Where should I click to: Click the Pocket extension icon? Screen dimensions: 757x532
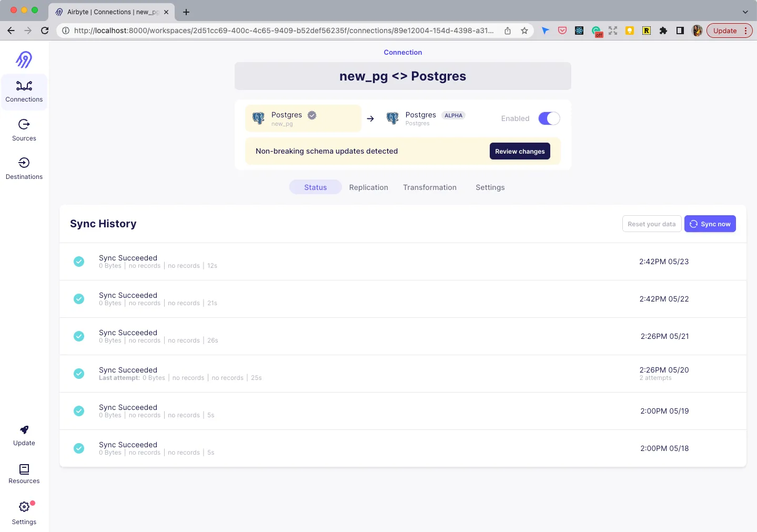(562, 31)
